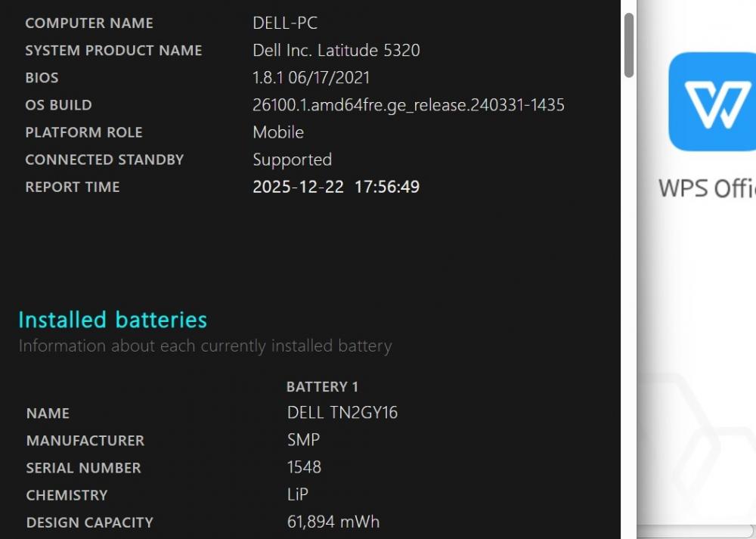Click the WPS Office app icon
The height and width of the screenshot is (539, 756).
pos(712,101)
